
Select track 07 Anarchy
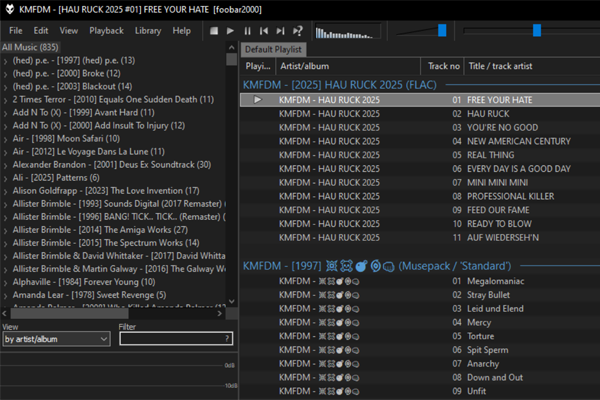coord(420,364)
